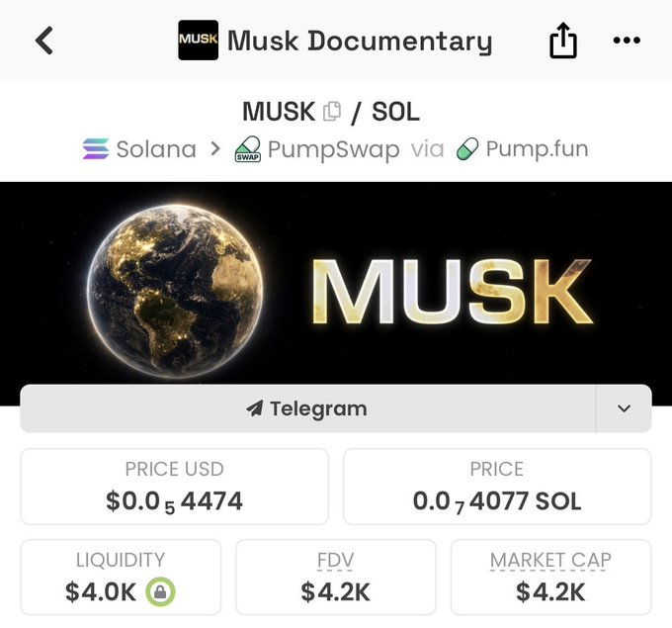Tap the PumpSwap pill icon
Viewport: 672px width, 628px height.
(248, 149)
